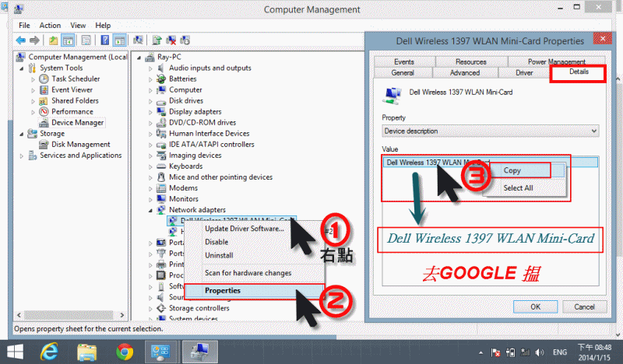Image resolution: width=623 pixels, height=364 pixels.
Task: Open Help via blue question-mark icon
Action: click(x=105, y=40)
